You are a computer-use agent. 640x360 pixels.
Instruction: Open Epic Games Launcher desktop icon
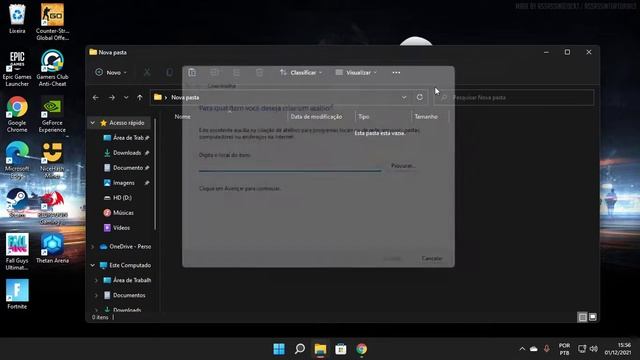pos(17,68)
